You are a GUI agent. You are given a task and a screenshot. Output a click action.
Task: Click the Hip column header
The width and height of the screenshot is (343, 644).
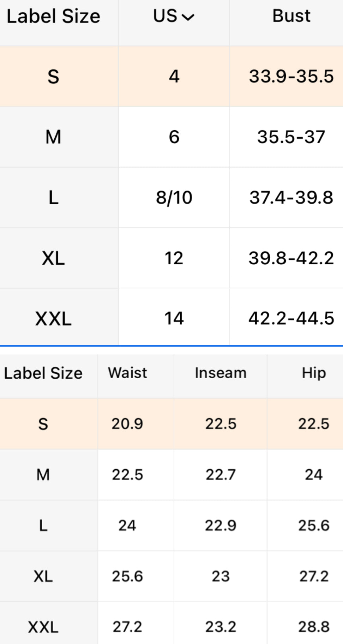point(313,373)
